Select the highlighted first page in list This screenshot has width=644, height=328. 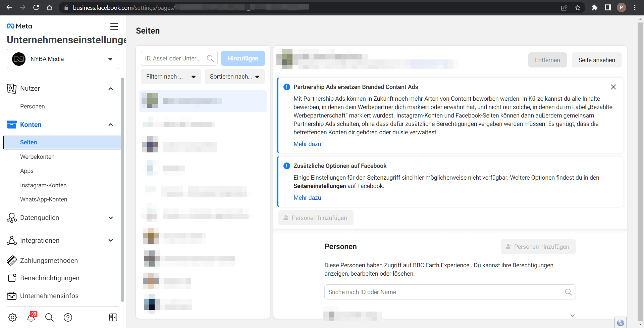[203, 101]
